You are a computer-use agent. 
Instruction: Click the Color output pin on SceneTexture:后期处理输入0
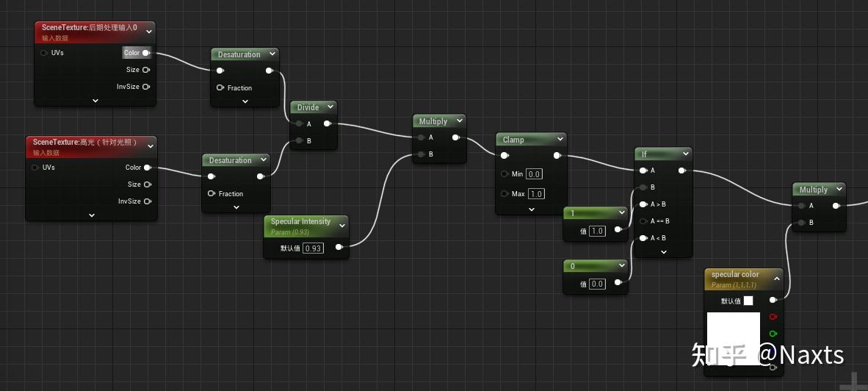146,53
